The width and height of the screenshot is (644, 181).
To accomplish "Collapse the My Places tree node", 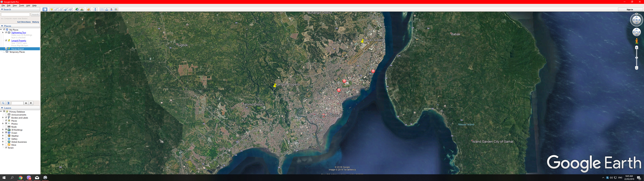I will 1,29.
